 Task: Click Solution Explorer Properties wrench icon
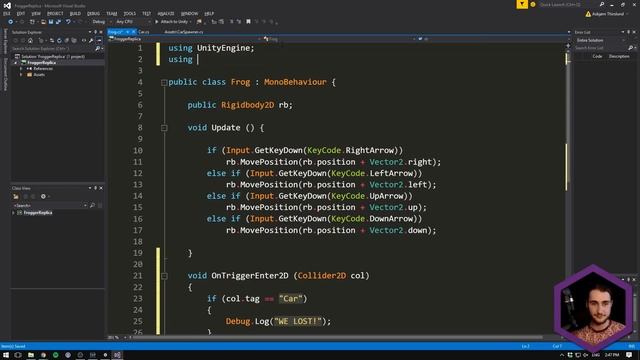[91, 40]
